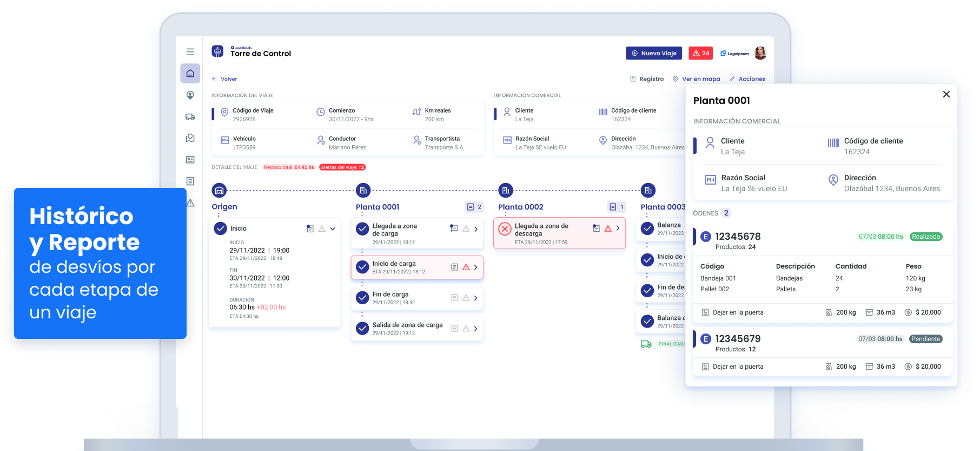Click the failed status icon on Llegada a zona de descarga
The width and height of the screenshot is (980, 451).
505,229
